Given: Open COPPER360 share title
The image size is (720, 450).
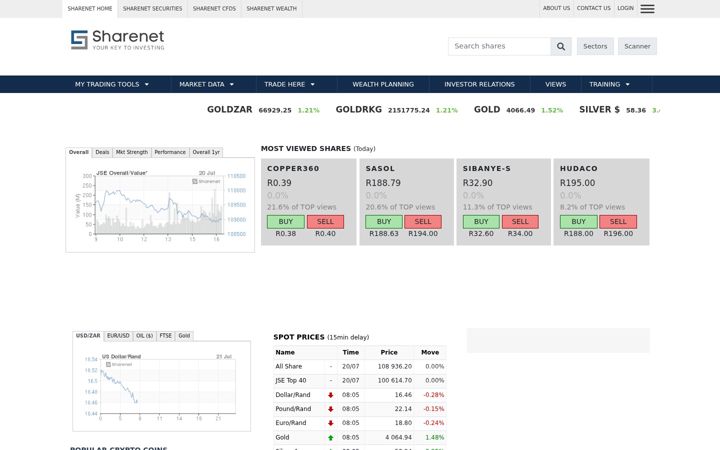Looking at the screenshot, I should click(293, 169).
